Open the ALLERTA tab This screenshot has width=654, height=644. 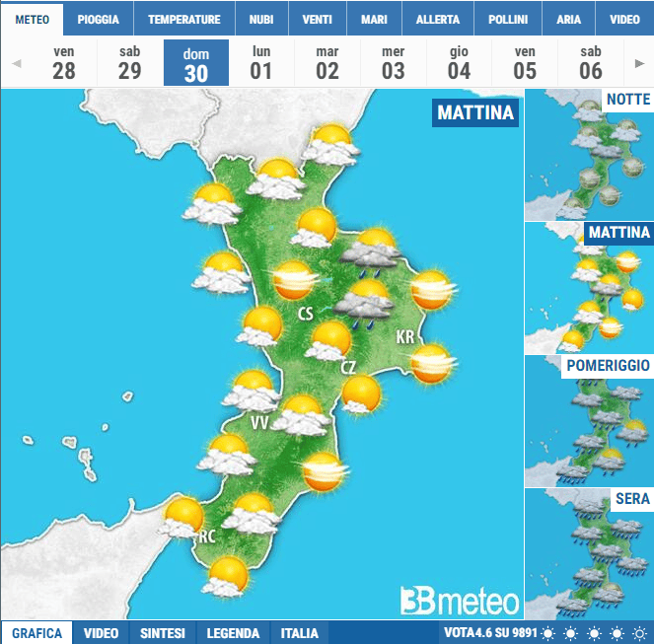pos(438,20)
